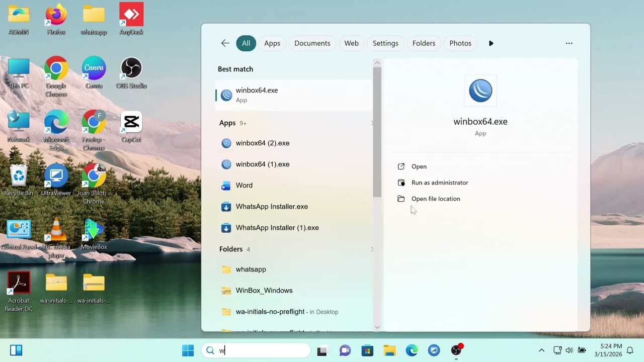Switch to the Web search filter
This screenshot has width=644, height=362.
[x=351, y=43]
